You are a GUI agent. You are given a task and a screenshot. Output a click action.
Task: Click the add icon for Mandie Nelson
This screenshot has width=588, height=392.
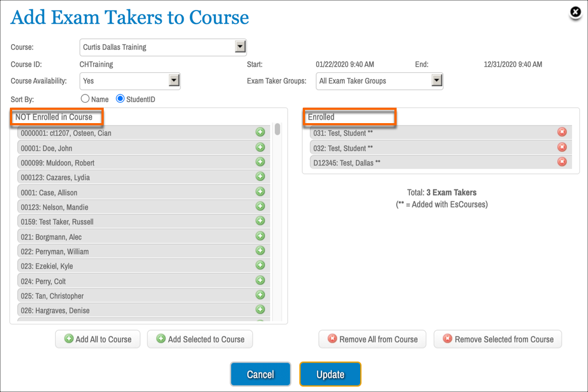(260, 206)
